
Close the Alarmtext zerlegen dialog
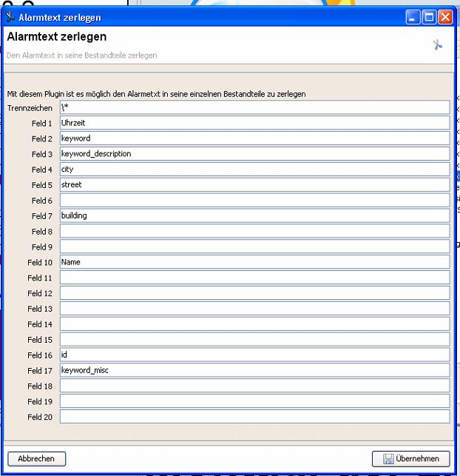[445, 16]
